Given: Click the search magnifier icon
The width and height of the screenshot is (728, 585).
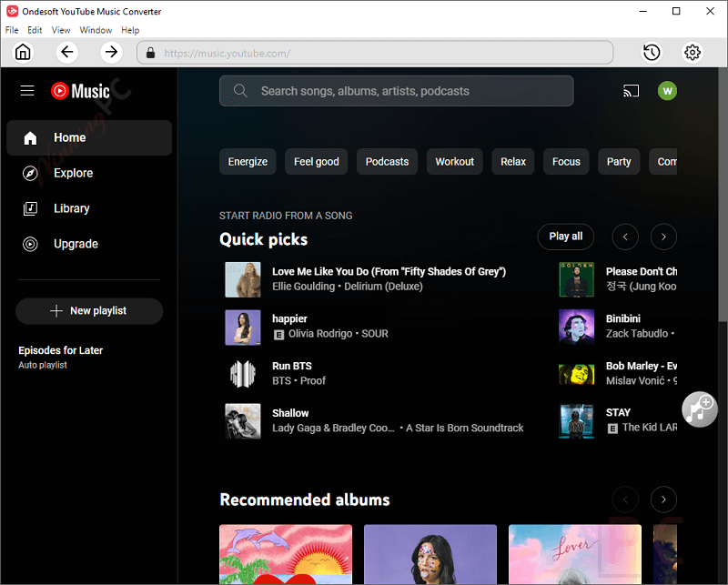Looking at the screenshot, I should pyautogui.click(x=240, y=91).
